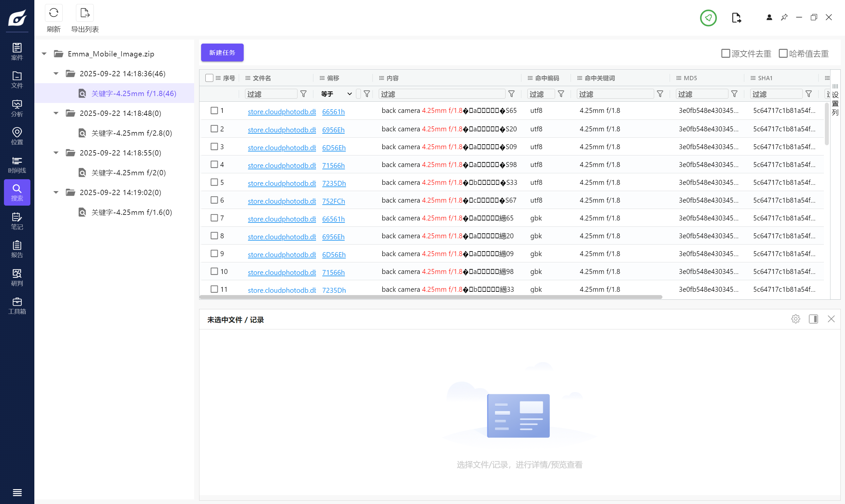Collapse the Emma_Mobile_Image.zip tree node

click(44, 54)
